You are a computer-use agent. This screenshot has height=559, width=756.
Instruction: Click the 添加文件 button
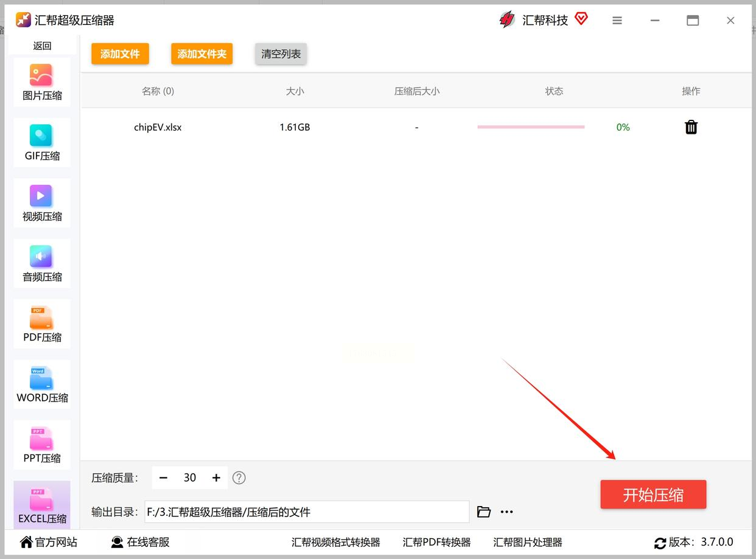(120, 54)
